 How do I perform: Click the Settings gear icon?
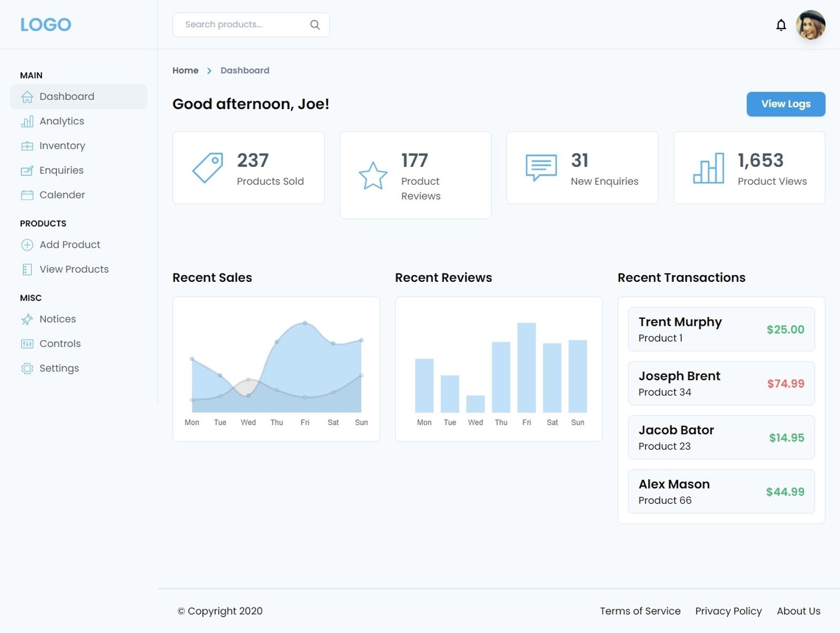coord(27,368)
